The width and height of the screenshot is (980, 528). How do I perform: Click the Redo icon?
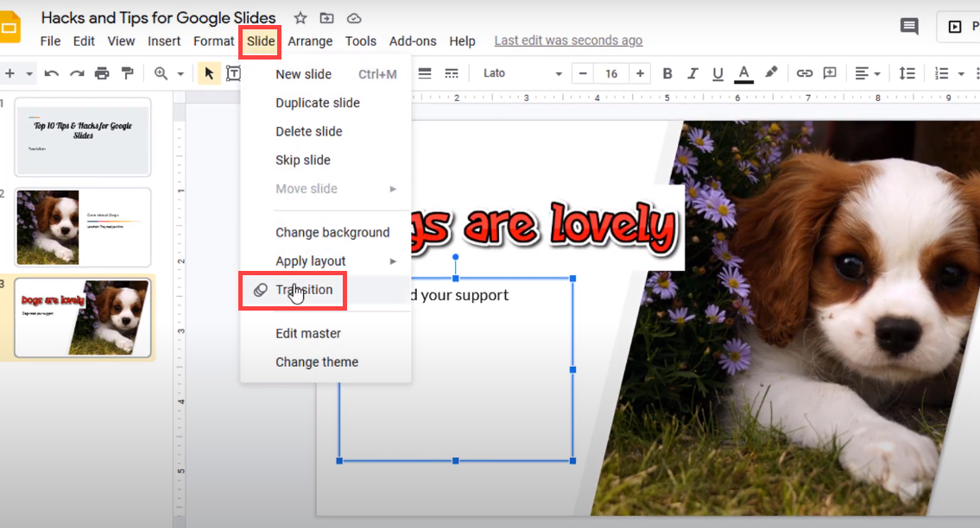click(77, 73)
